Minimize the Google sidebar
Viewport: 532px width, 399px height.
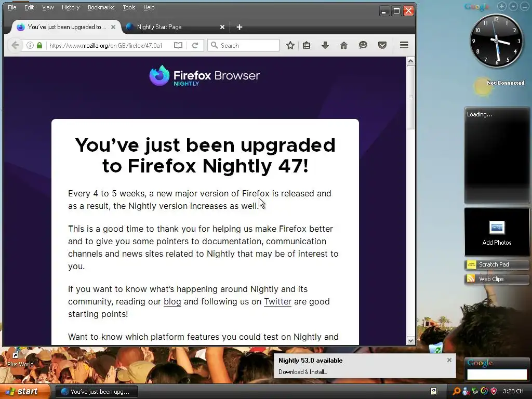tap(525, 6)
